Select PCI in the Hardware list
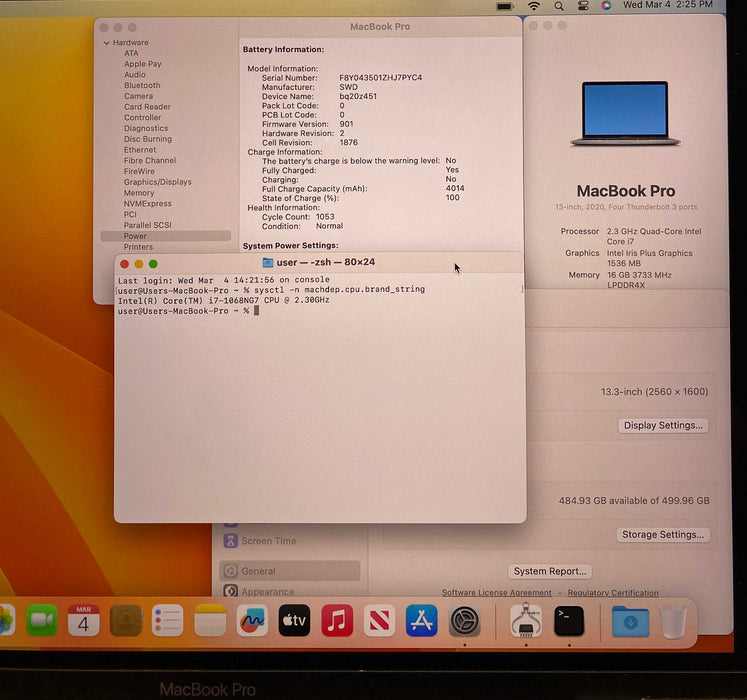Image resolution: width=747 pixels, height=700 pixels. coord(130,214)
